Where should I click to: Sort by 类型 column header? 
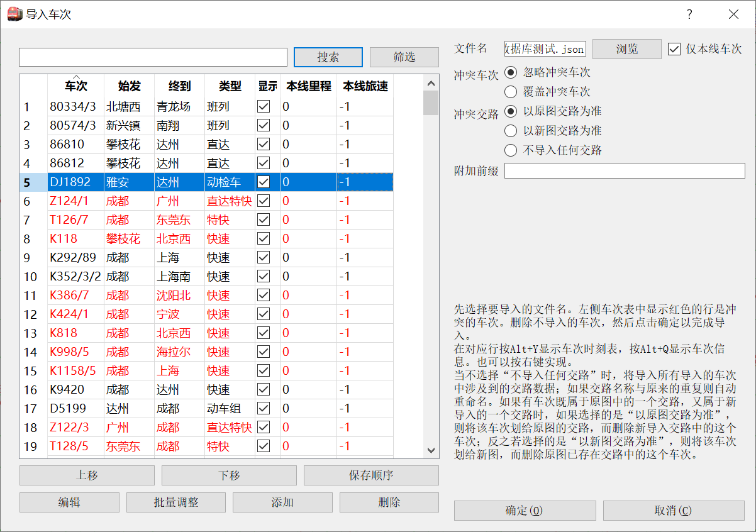230,86
